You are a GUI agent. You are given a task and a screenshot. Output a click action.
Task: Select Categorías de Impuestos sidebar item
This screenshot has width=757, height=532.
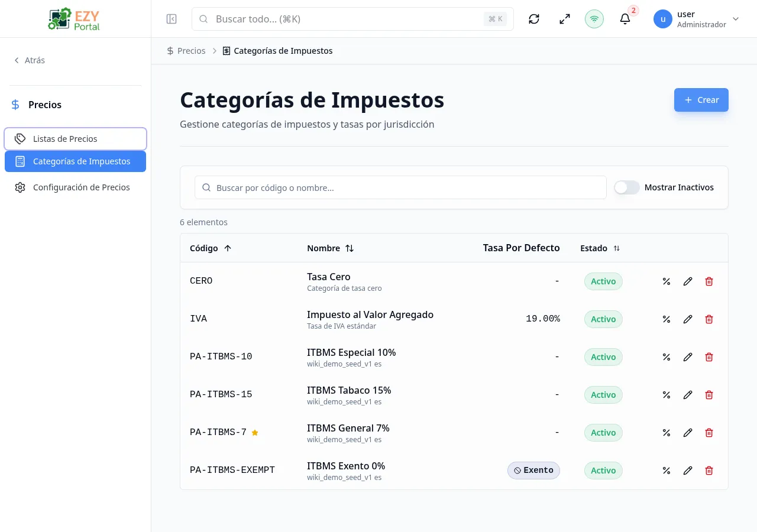(75, 161)
